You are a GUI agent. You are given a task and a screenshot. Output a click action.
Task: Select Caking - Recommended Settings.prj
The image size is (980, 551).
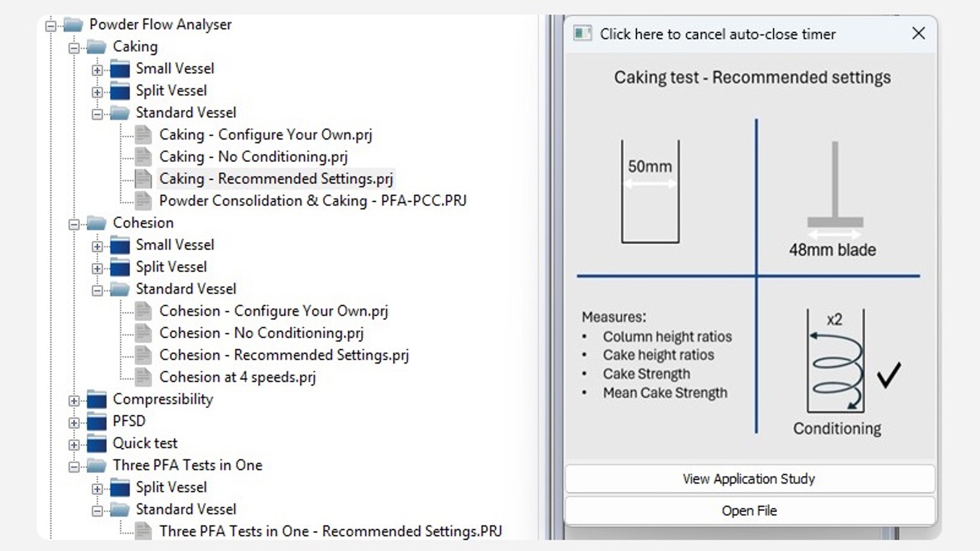(276, 179)
